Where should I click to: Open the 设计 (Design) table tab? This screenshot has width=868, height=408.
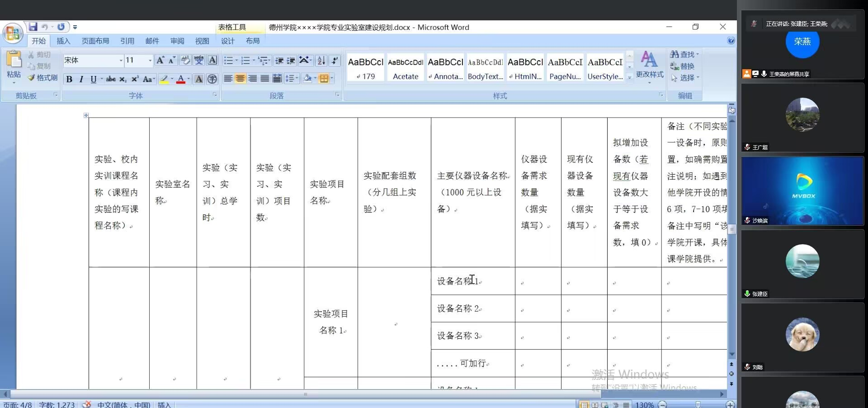tap(228, 41)
